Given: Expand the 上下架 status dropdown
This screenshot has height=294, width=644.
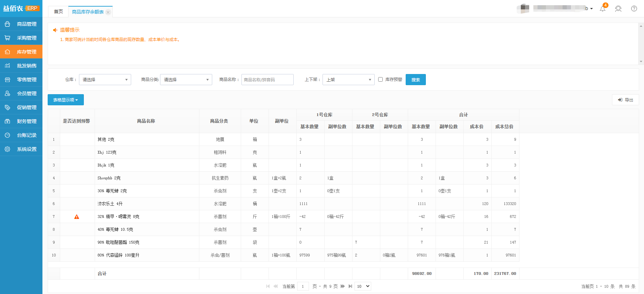Looking at the screenshot, I should pos(348,80).
